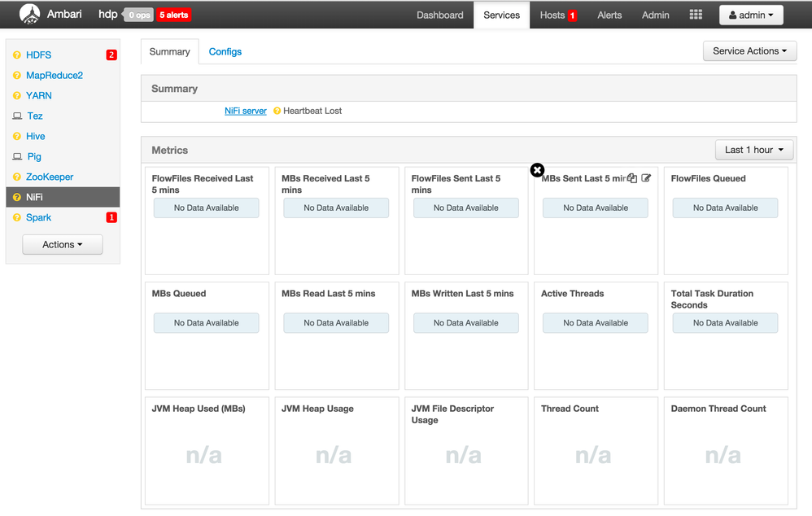Click the Hive status icon
The image size is (812, 516).
[16, 136]
